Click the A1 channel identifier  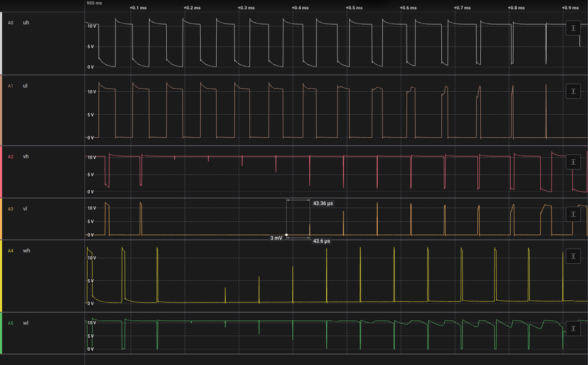point(11,86)
